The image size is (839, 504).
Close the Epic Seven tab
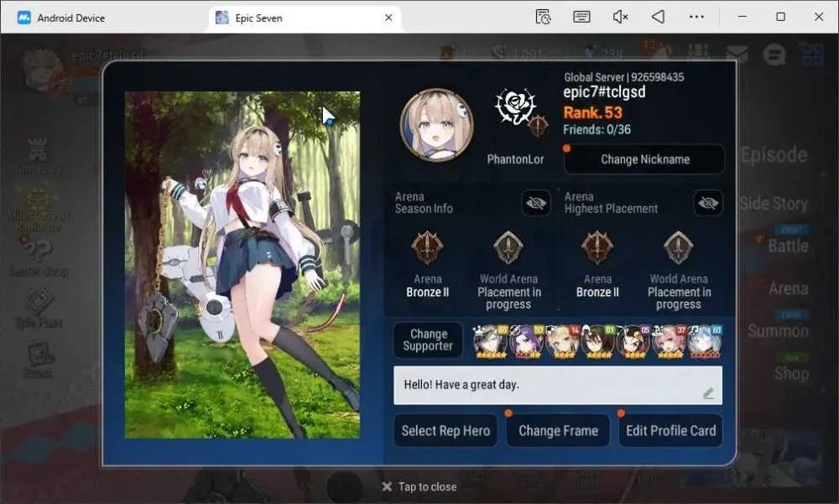pos(388,18)
